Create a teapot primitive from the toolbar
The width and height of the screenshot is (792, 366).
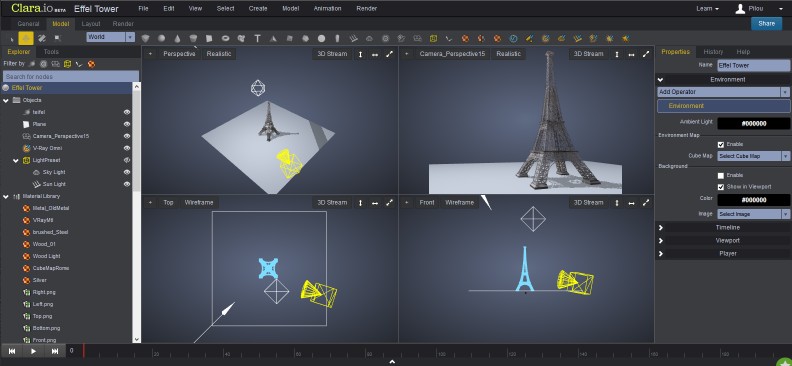pyautogui.click(x=241, y=38)
